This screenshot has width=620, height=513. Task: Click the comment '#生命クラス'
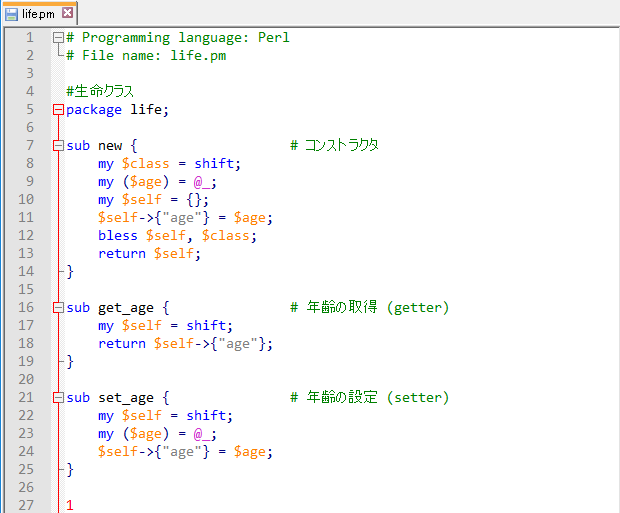click(x=100, y=91)
